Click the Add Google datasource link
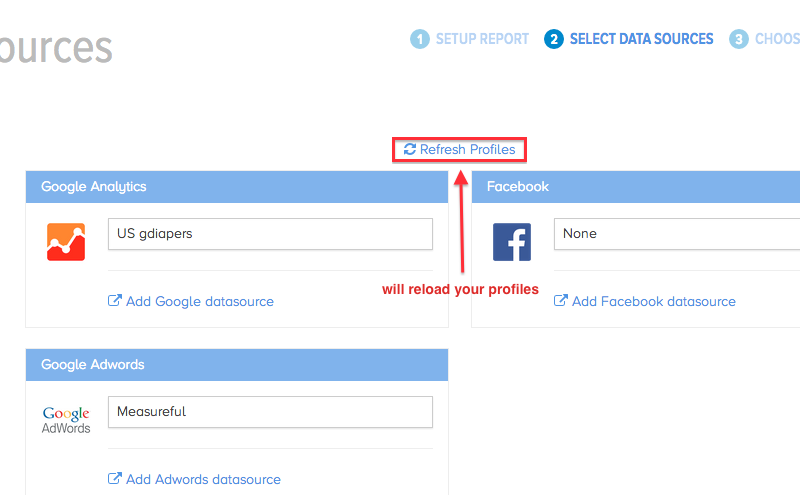The image size is (800, 495). coord(200,301)
